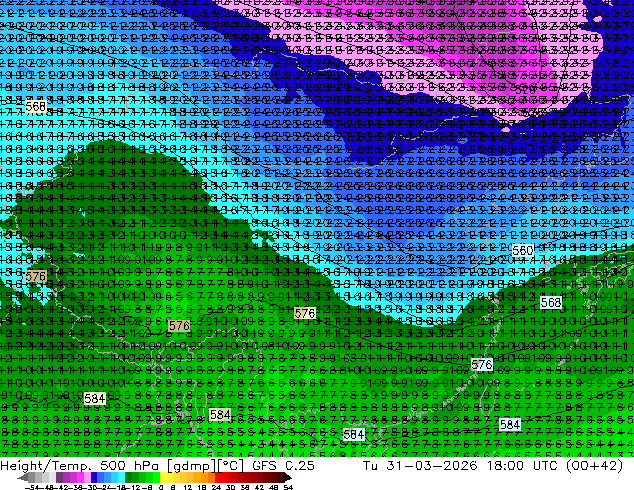Click the 560 height contour label
Image resolution: width=634 pixels, height=490 pixels.
[x=522, y=251]
